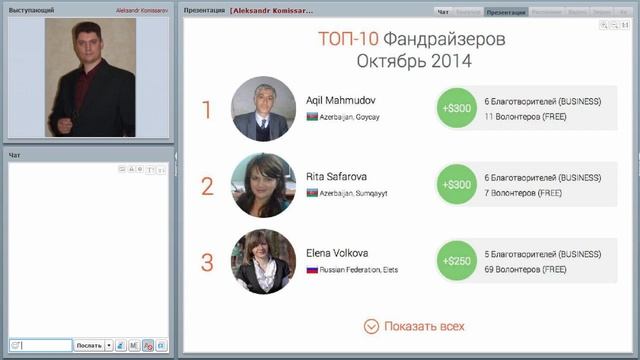Click the +$300 badge for Aqil Mahmudov
This screenshot has width=640, height=360.
(x=457, y=108)
